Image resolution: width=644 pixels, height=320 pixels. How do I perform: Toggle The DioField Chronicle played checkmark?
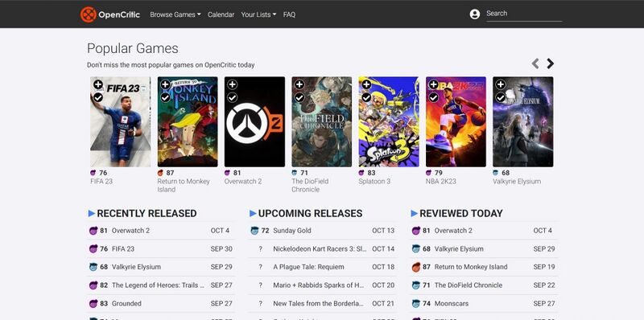(x=299, y=97)
